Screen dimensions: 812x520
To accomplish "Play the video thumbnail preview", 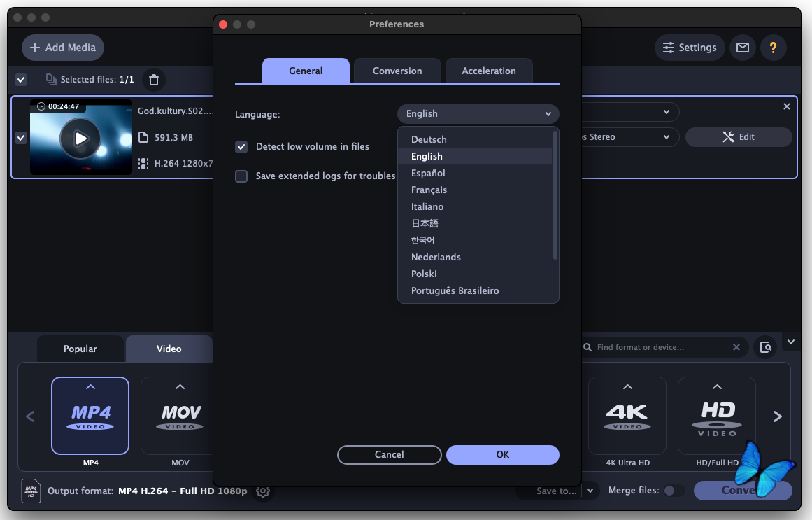I will [80, 139].
